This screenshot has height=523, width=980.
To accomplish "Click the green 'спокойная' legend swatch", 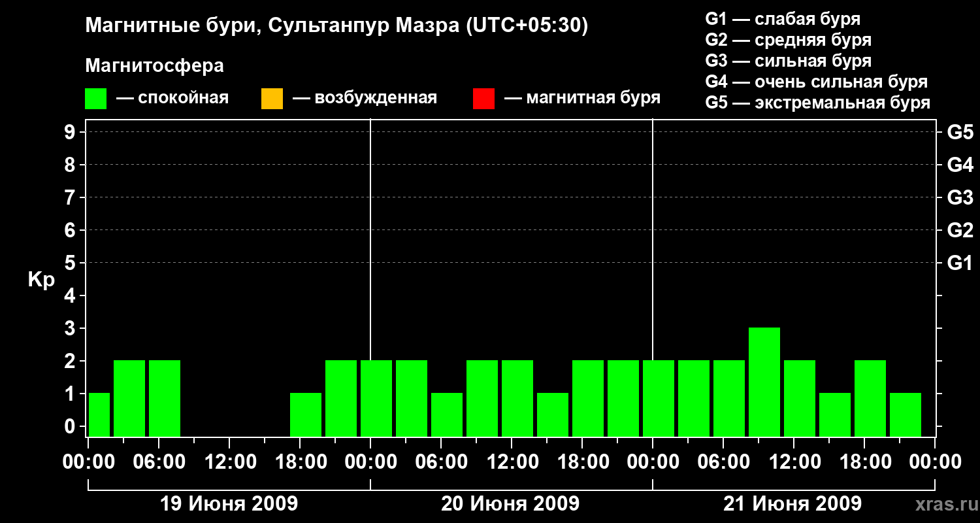I will pyautogui.click(x=96, y=99).
